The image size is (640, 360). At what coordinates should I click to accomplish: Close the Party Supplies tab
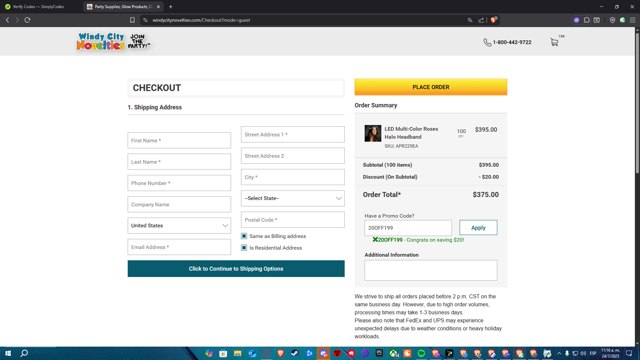[158, 7]
